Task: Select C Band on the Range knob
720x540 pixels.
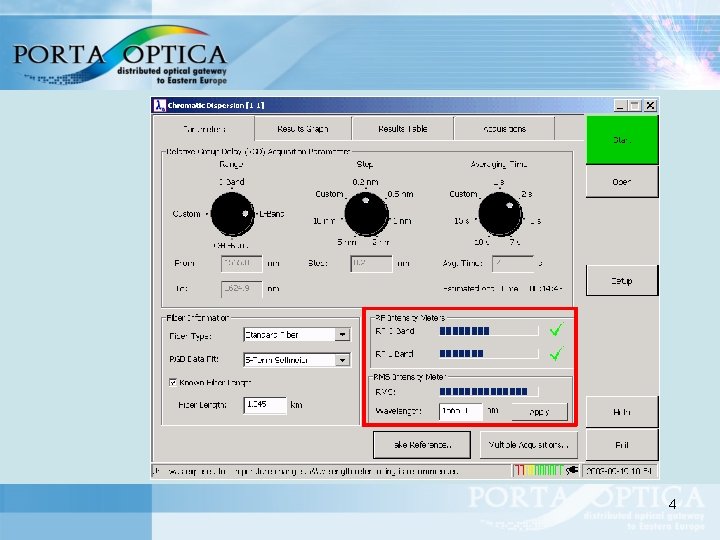Action: coord(232,181)
